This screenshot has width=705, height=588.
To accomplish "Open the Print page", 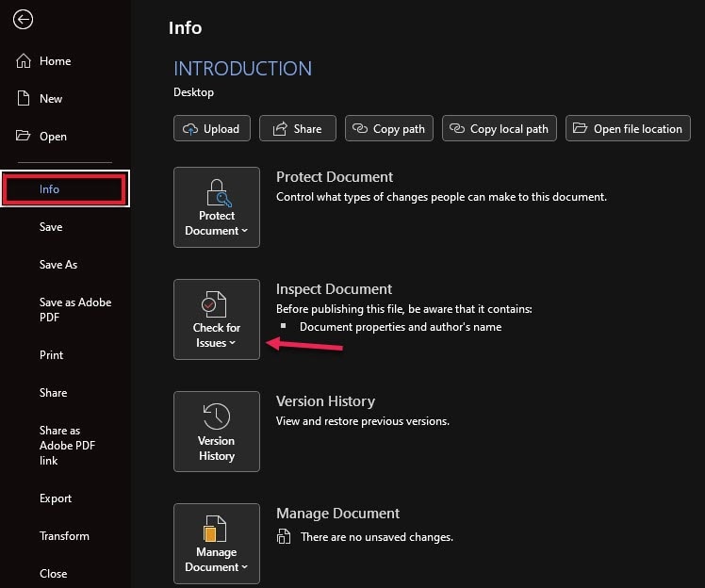I will (52, 355).
